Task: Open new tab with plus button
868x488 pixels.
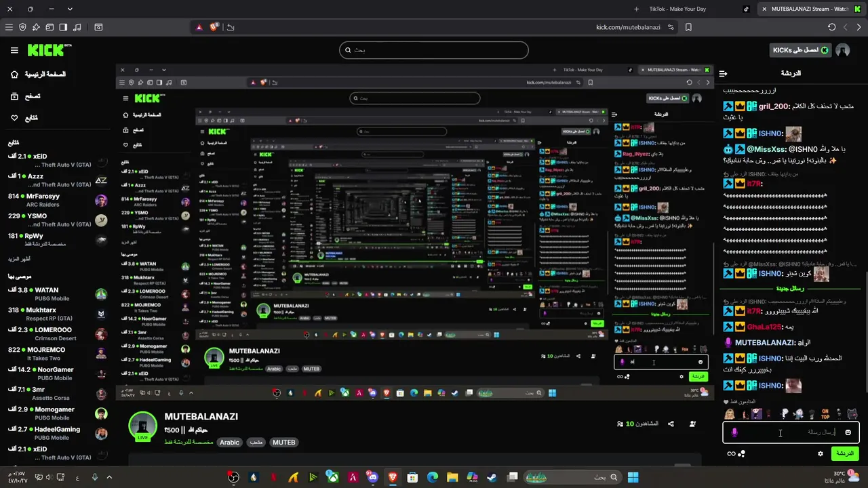Action: point(636,9)
